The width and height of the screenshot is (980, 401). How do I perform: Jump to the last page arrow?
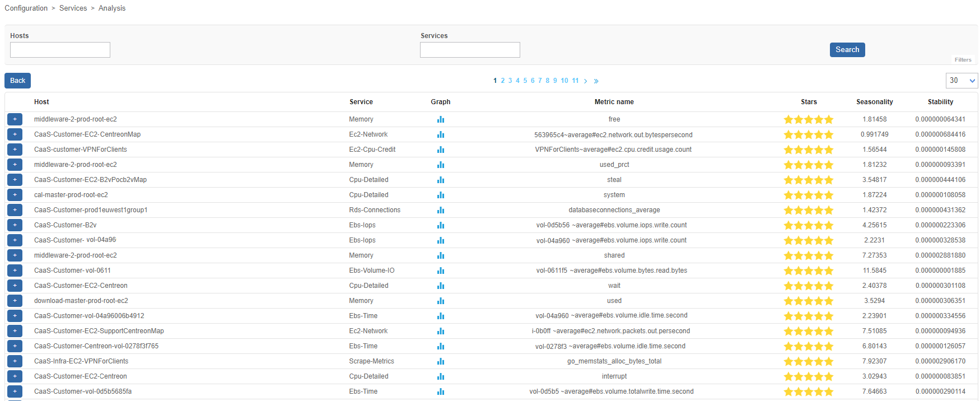[x=596, y=81]
